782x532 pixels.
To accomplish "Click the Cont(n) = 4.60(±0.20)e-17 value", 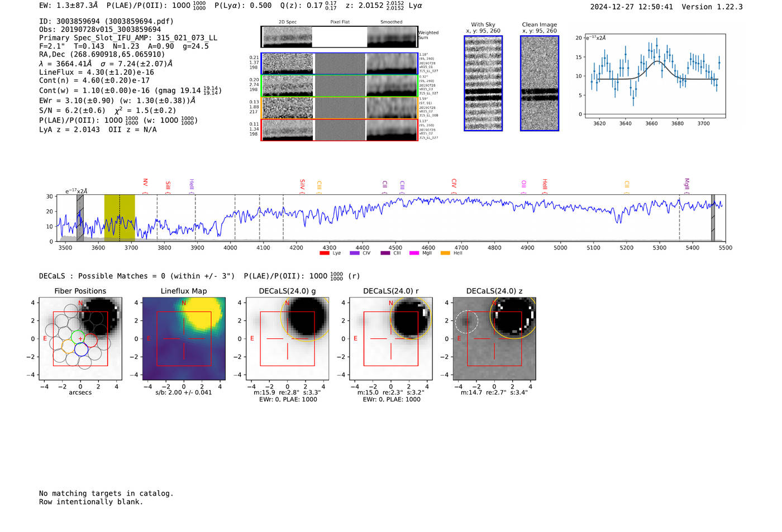I will (x=94, y=80).
